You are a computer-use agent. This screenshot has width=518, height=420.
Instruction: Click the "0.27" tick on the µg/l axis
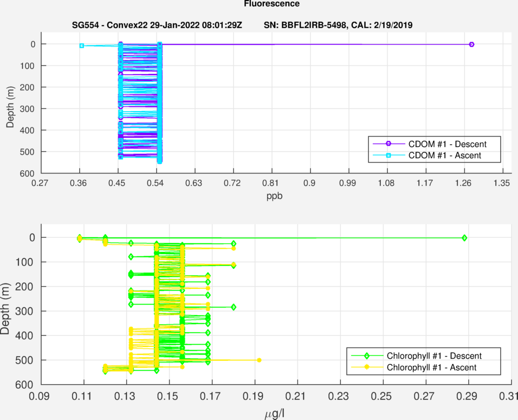pyautogui.click(x=424, y=396)
